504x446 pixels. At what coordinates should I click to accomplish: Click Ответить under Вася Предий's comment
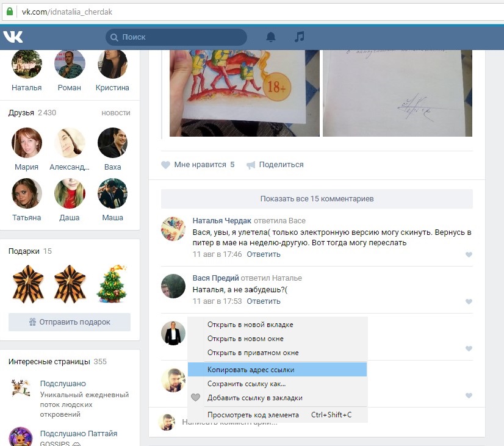[264, 301]
